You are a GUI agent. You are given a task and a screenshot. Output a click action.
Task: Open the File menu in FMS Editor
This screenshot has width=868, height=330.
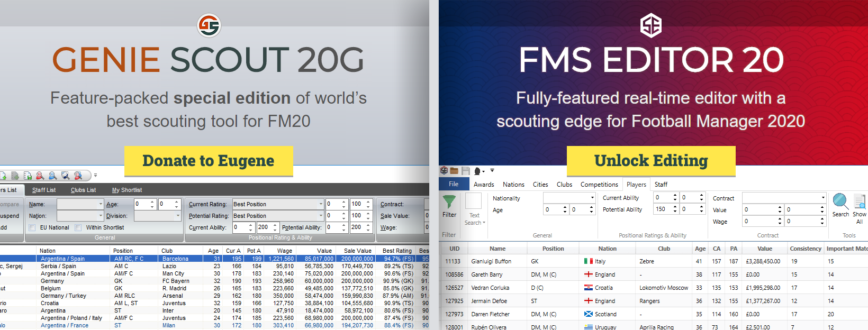(x=454, y=184)
